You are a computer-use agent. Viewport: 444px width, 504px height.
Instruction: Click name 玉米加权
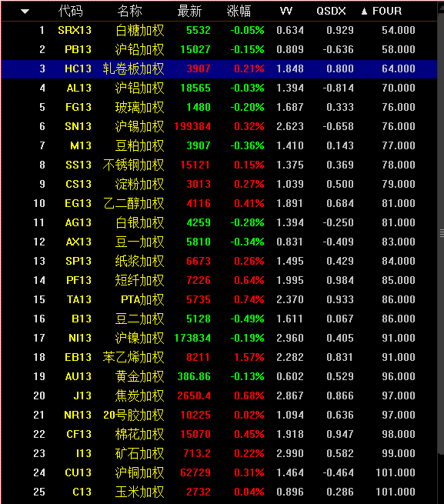pos(139,492)
